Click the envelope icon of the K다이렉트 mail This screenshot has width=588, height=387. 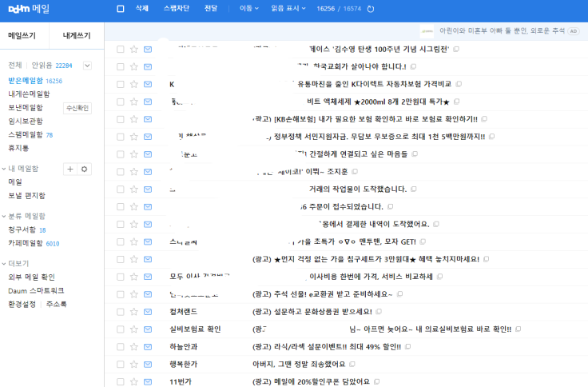[x=148, y=84]
